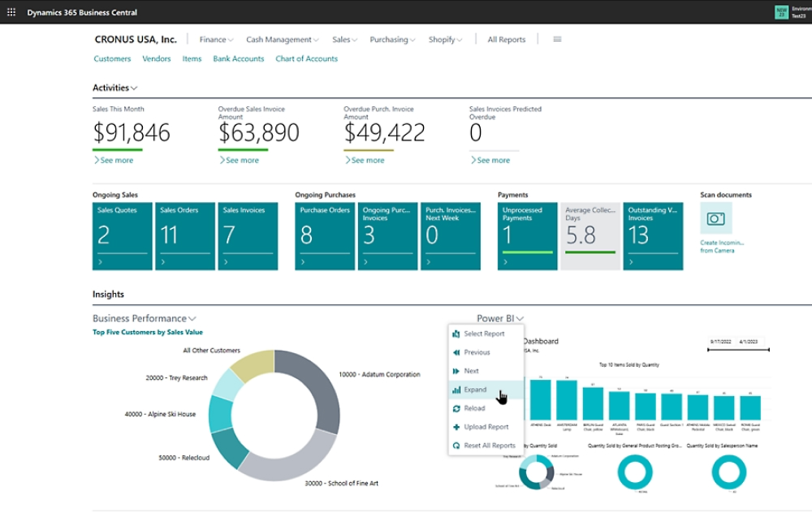Expand the Business Performance dropdown
The image size is (812, 530).
(192, 319)
